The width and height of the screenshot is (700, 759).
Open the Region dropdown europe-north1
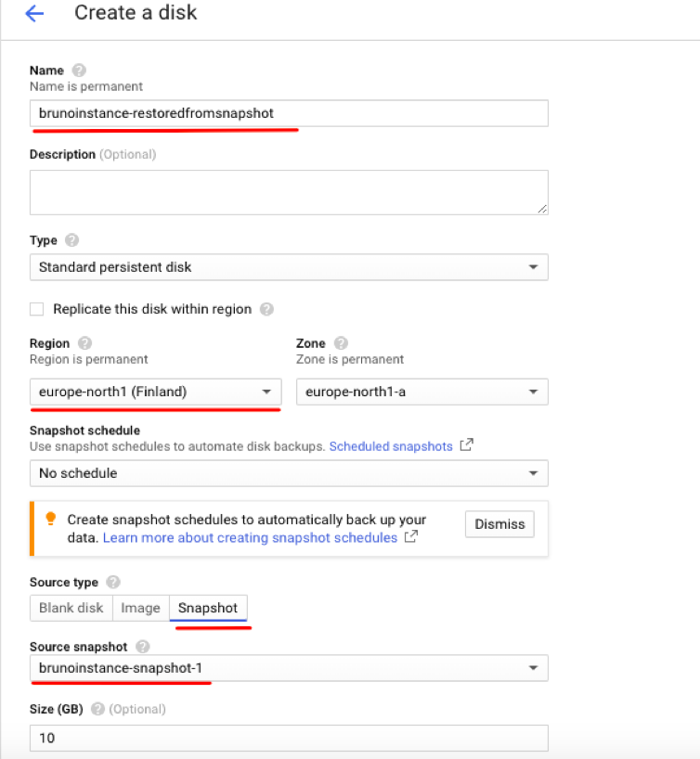pyautogui.click(x=155, y=392)
